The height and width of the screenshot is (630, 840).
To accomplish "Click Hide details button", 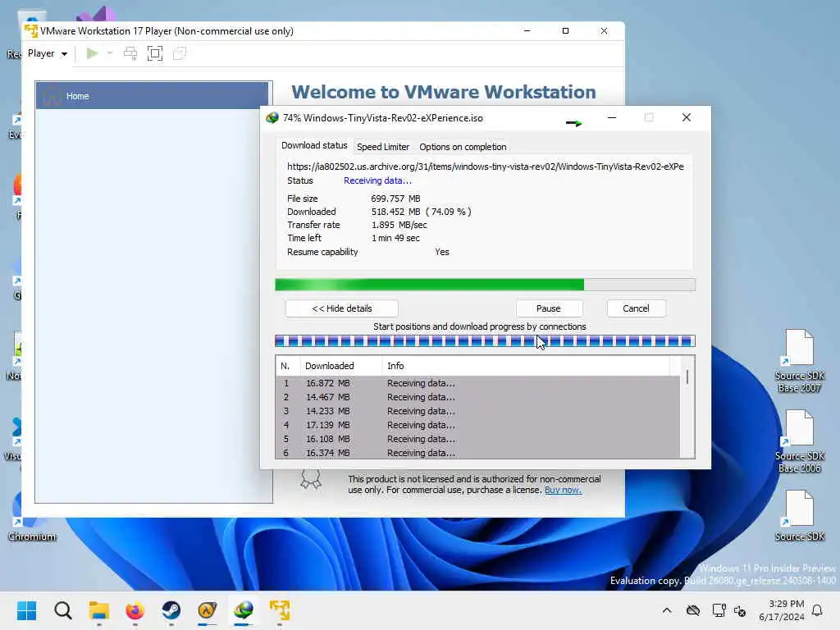I will (342, 308).
